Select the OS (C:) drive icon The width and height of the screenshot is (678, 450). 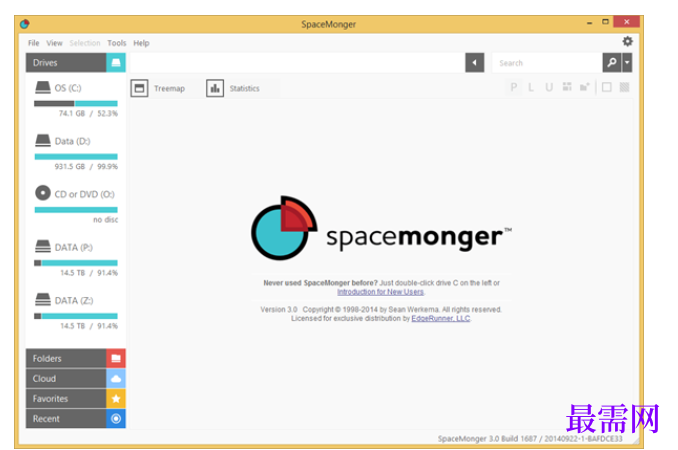(42, 87)
